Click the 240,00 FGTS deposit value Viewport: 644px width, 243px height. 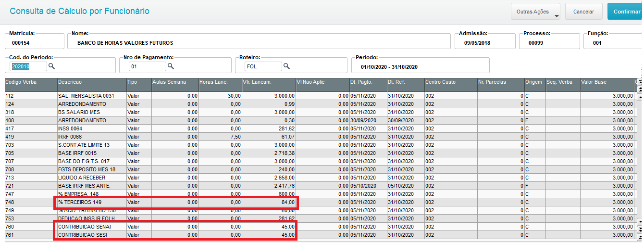click(x=268, y=169)
